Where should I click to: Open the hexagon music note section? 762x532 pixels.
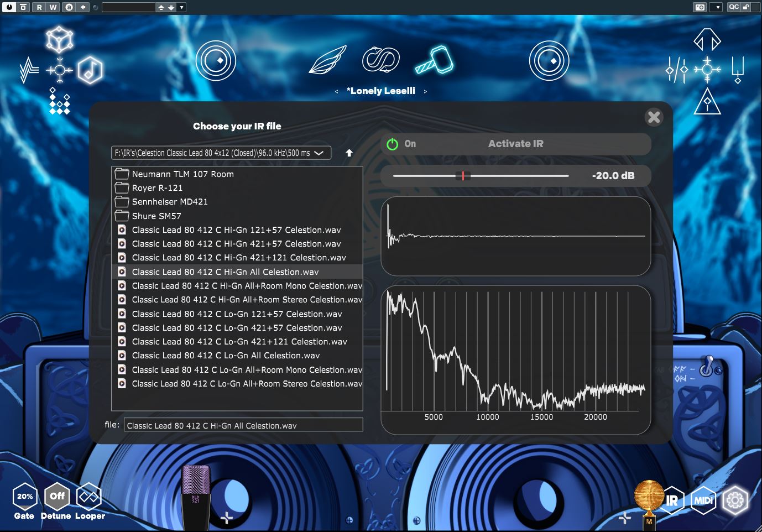(90, 70)
